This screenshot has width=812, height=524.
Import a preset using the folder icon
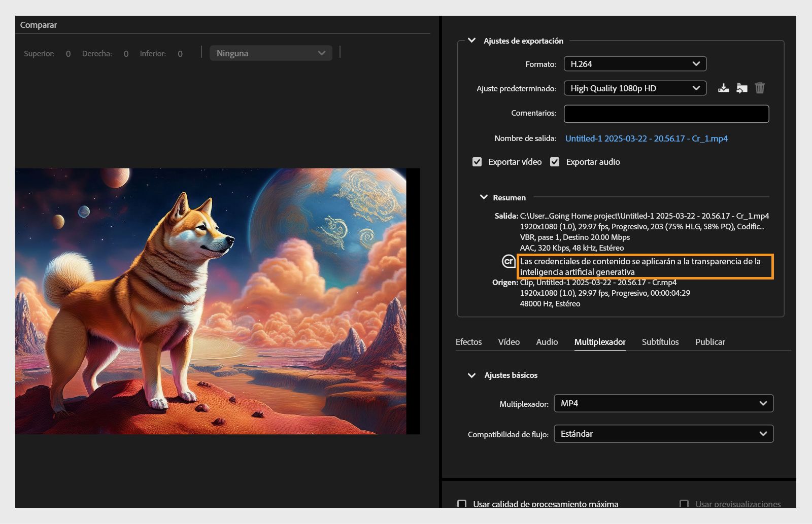pyautogui.click(x=741, y=87)
